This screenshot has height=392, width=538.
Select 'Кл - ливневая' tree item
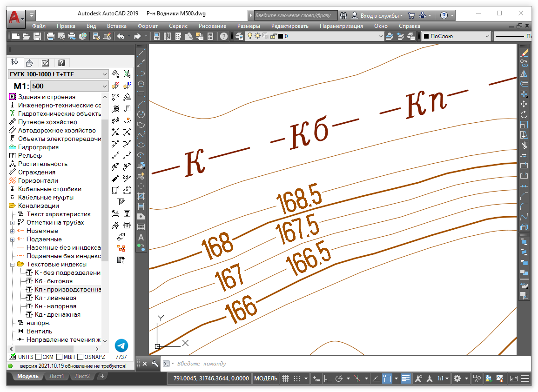pos(55,298)
